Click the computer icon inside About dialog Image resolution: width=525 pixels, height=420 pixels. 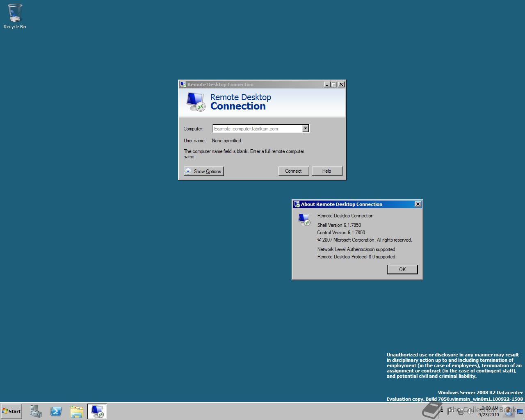[x=304, y=220]
